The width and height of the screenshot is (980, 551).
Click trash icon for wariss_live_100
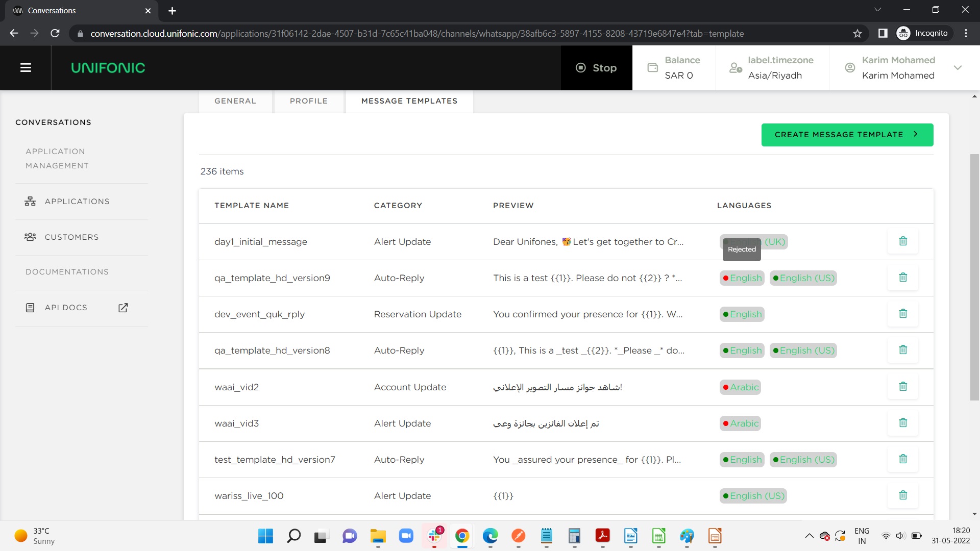pyautogui.click(x=902, y=495)
